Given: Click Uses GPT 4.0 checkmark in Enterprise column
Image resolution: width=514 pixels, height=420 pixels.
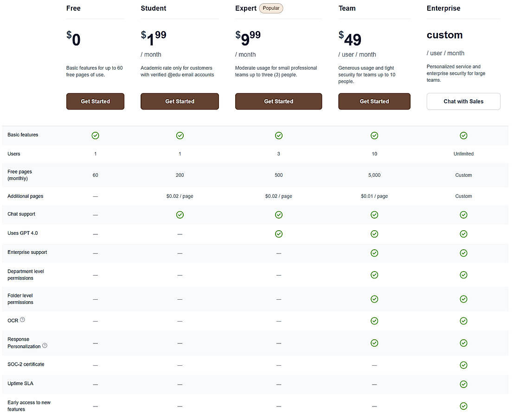Looking at the screenshot, I should pos(463,234).
